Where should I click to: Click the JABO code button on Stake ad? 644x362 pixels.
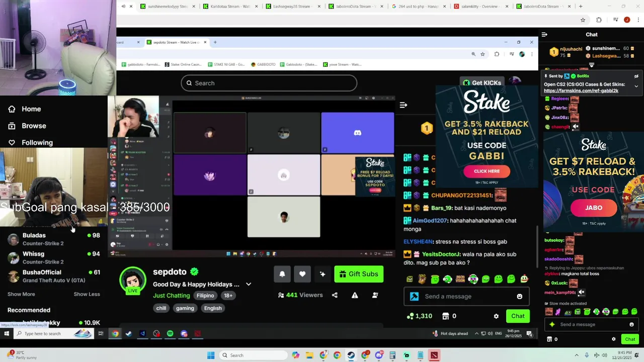[x=594, y=208]
